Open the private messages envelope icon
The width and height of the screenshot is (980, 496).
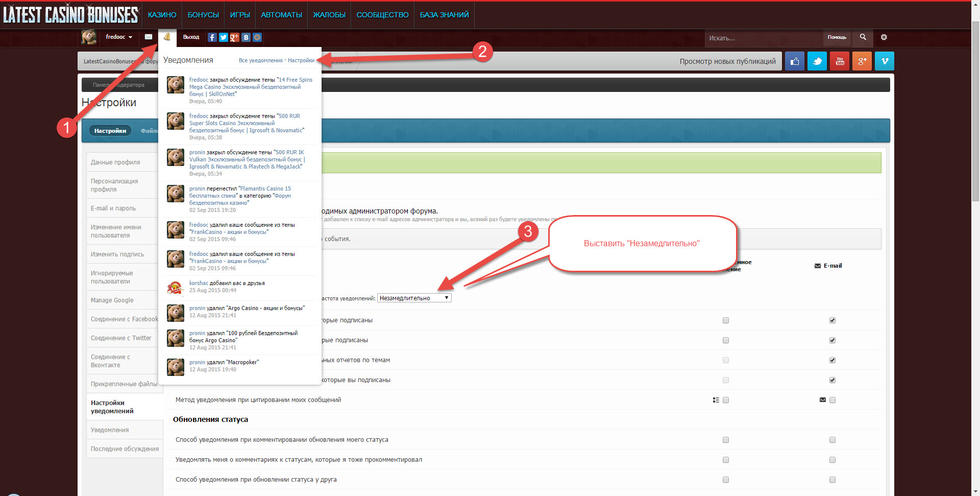[x=149, y=37]
